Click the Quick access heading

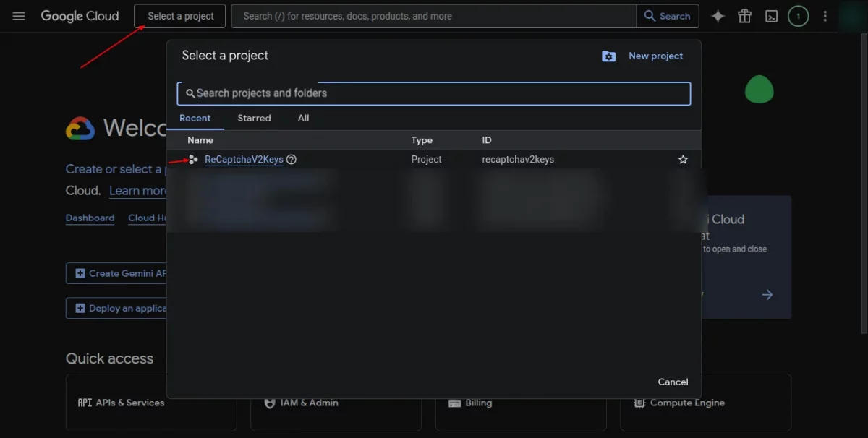(109, 358)
